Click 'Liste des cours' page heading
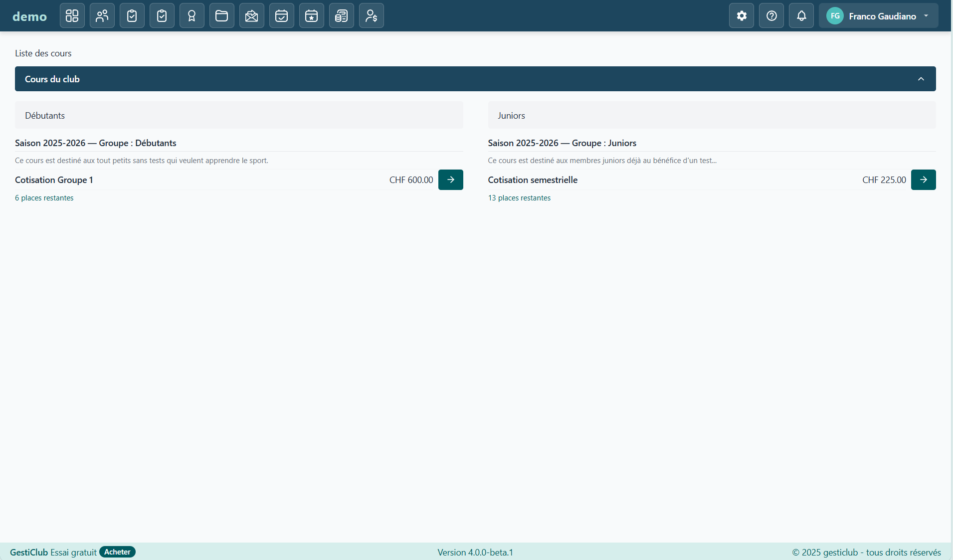This screenshot has height=560, width=953. point(43,53)
